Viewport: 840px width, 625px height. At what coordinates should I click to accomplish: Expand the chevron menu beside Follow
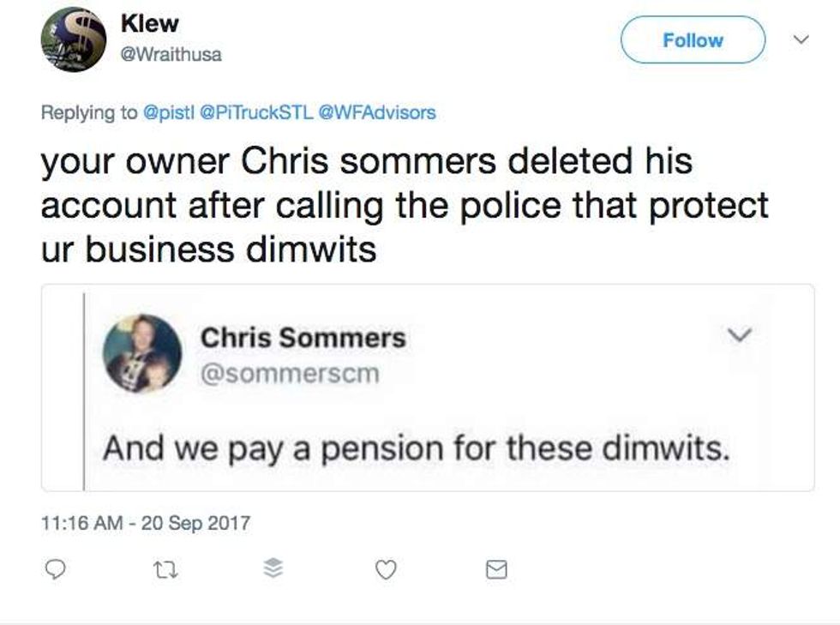click(x=801, y=39)
